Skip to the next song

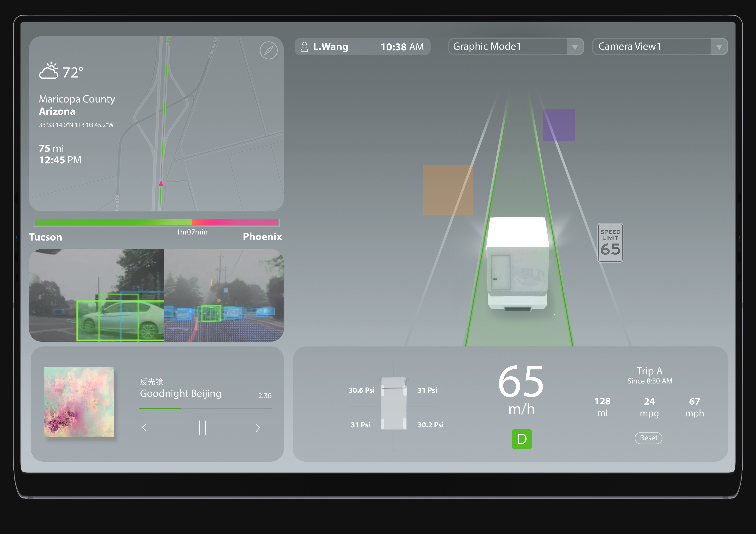point(258,427)
